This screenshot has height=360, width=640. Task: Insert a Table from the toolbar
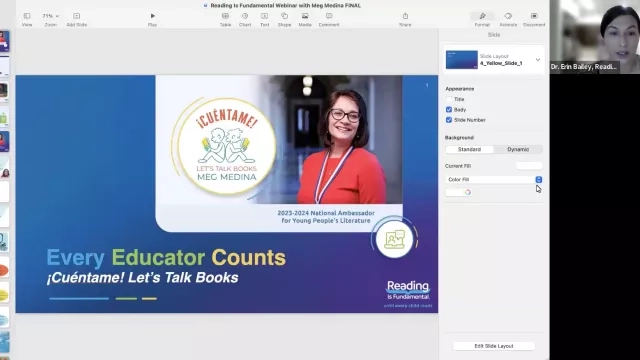point(225,16)
